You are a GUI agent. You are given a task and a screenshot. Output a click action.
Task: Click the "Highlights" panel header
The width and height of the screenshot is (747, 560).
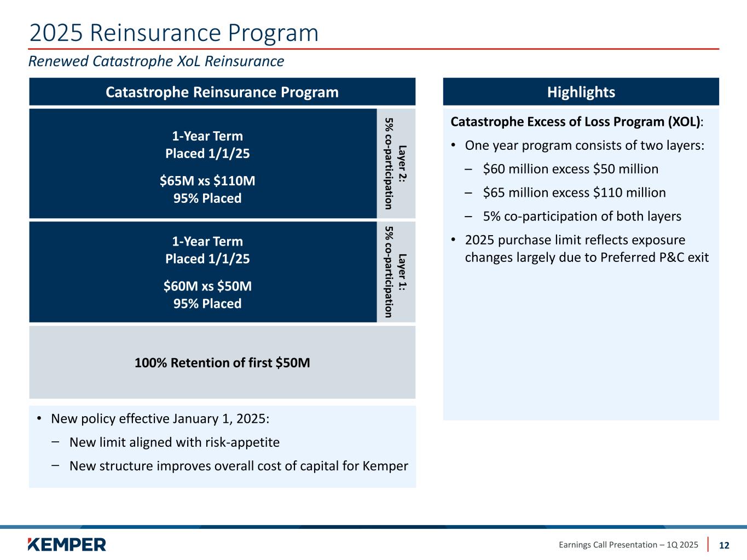click(581, 92)
